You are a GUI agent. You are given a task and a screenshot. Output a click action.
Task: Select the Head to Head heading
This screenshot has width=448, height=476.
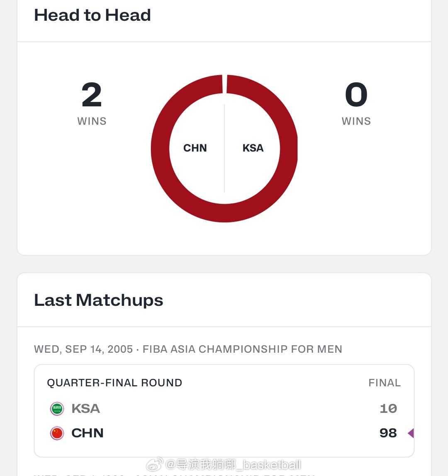pos(92,15)
